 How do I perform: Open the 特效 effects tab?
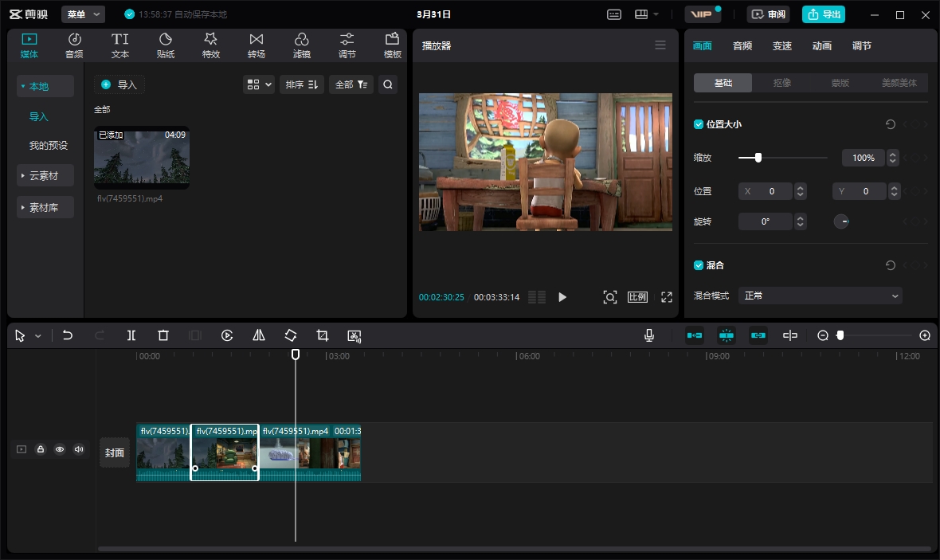pyautogui.click(x=211, y=45)
